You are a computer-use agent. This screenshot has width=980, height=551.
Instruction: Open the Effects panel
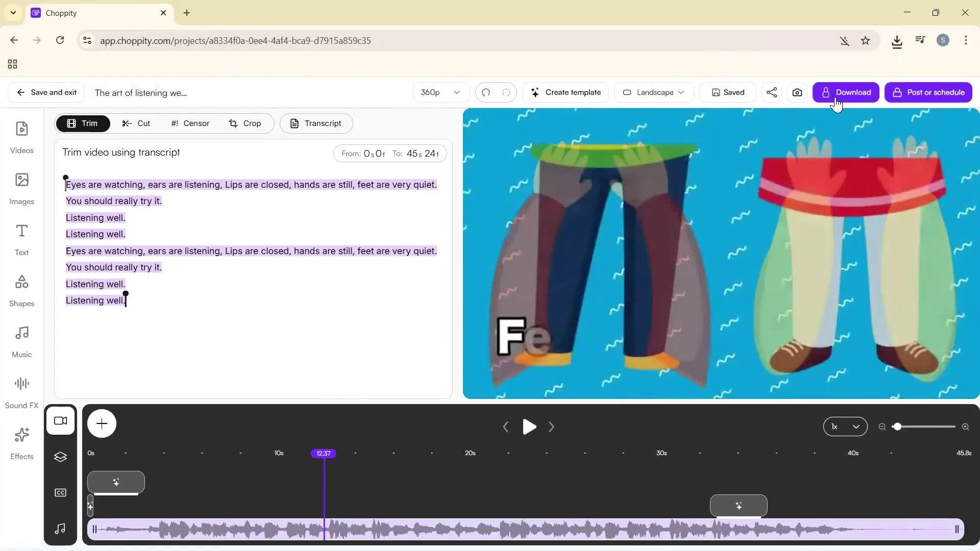click(21, 443)
